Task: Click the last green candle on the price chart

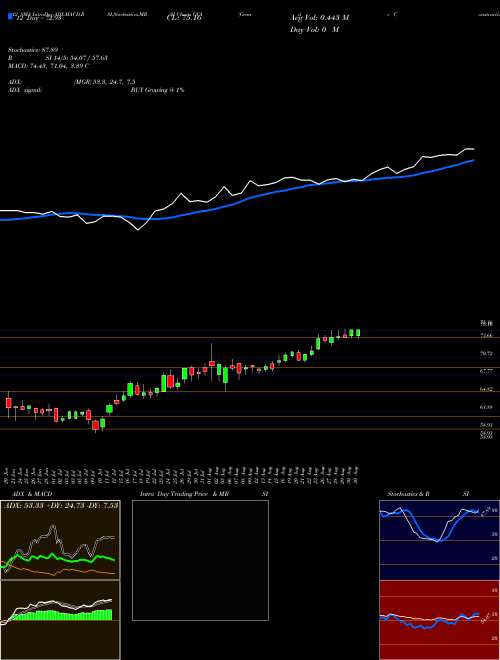Action: pos(358,333)
